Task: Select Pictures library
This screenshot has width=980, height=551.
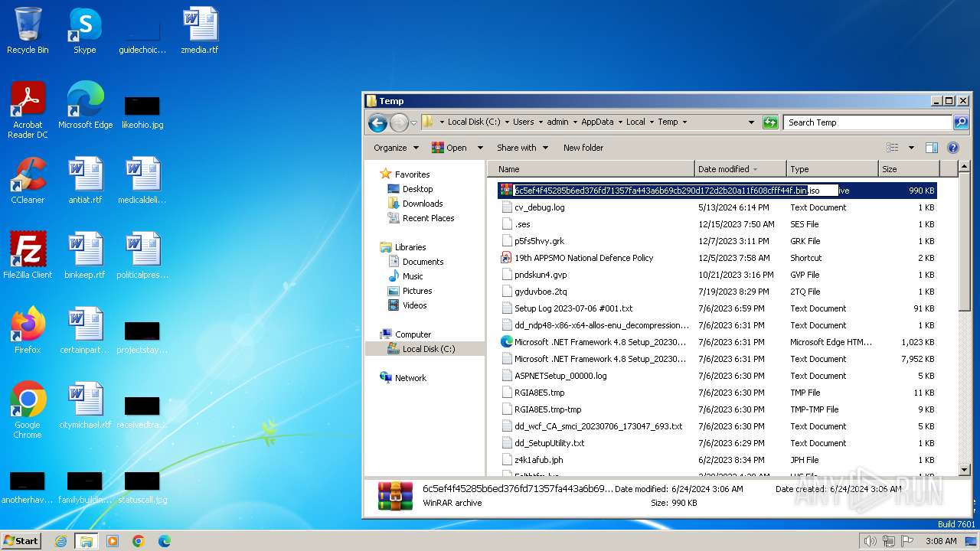Action: pyautogui.click(x=417, y=291)
